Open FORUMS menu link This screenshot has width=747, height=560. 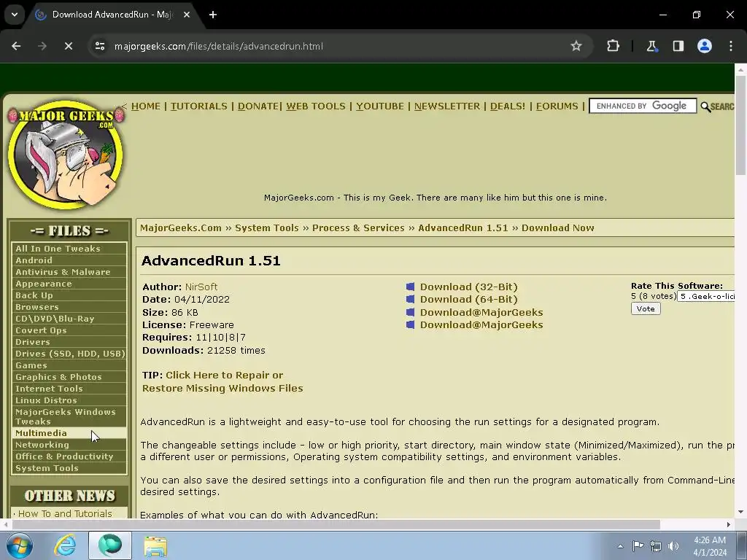[x=557, y=106]
